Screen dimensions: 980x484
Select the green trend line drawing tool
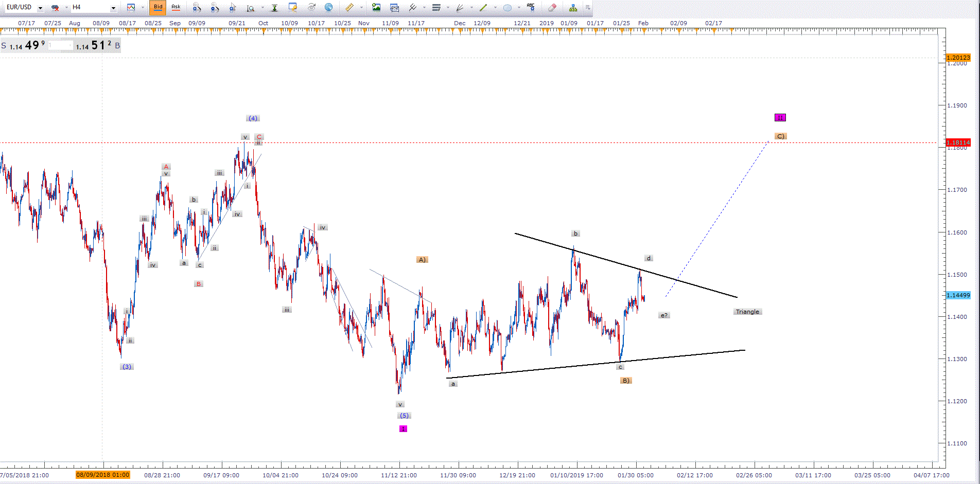pyautogui.click(x=483, y=8)
